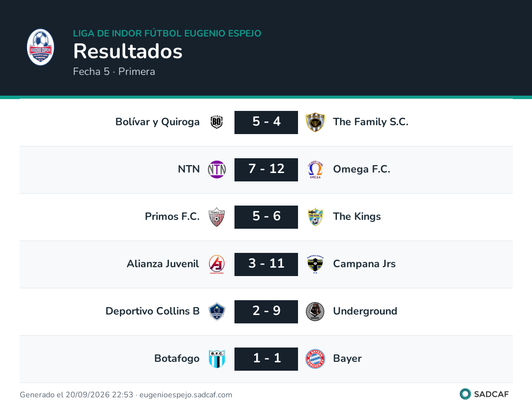Viewport: 532px width, 420px height.
Task: Select the purple NTN team logo
Action: point(217,170)
